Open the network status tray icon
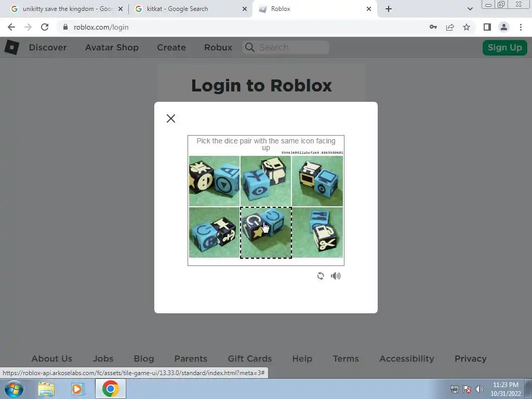This screenshot has width=532, height=399. 454,389
